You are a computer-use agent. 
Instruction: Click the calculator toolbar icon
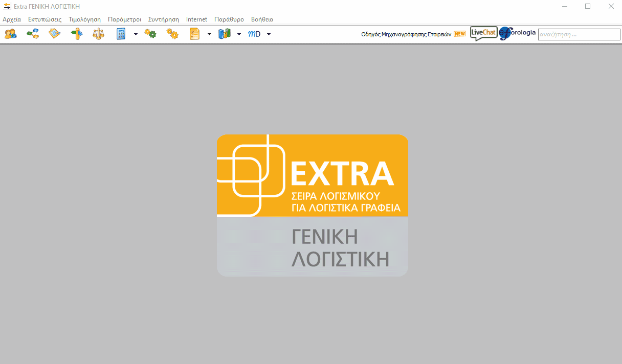[x=121, y=34]
